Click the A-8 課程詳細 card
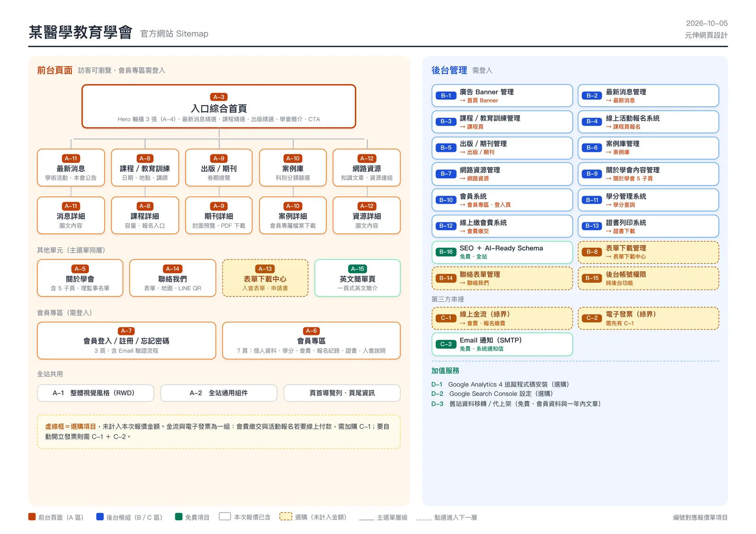The width and height of the screenshot is (756, 534). [x=145, y=215]
